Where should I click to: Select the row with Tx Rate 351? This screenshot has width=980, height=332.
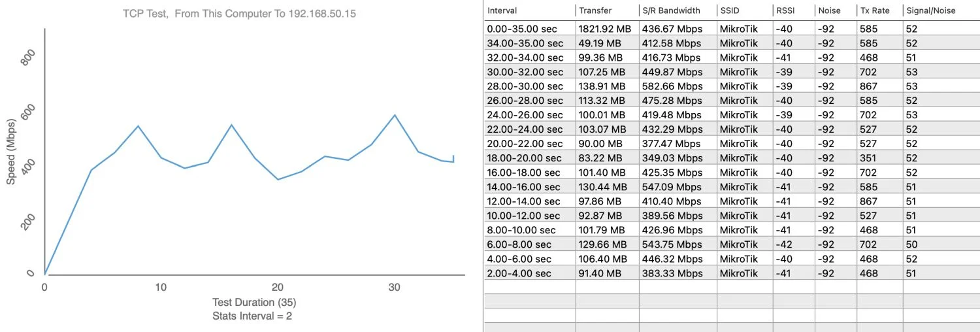[x=870, y=158]
